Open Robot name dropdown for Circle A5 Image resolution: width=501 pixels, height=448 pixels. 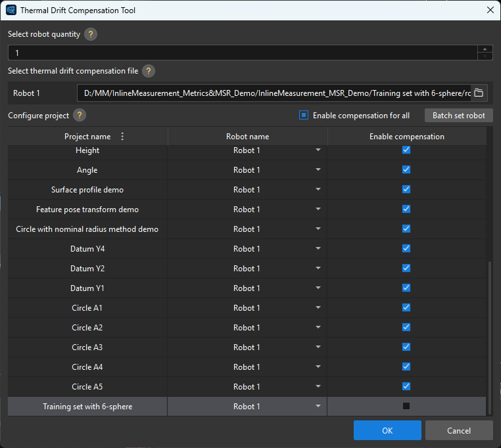[x=318, y=387]
